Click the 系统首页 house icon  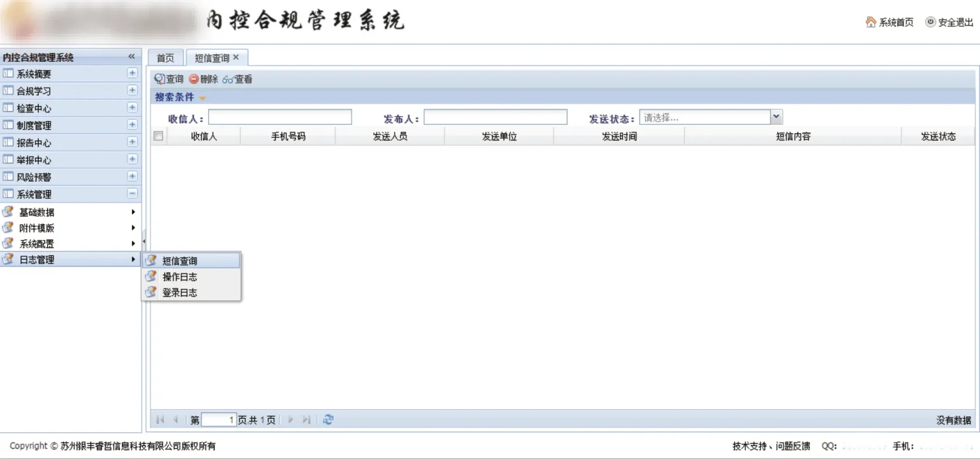tap(871, 22)
